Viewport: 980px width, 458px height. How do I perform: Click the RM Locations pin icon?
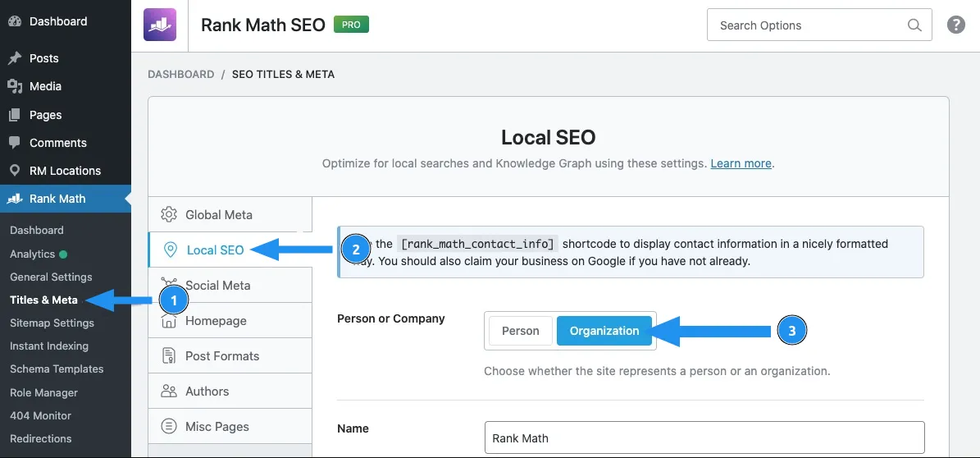click(15, 171)
